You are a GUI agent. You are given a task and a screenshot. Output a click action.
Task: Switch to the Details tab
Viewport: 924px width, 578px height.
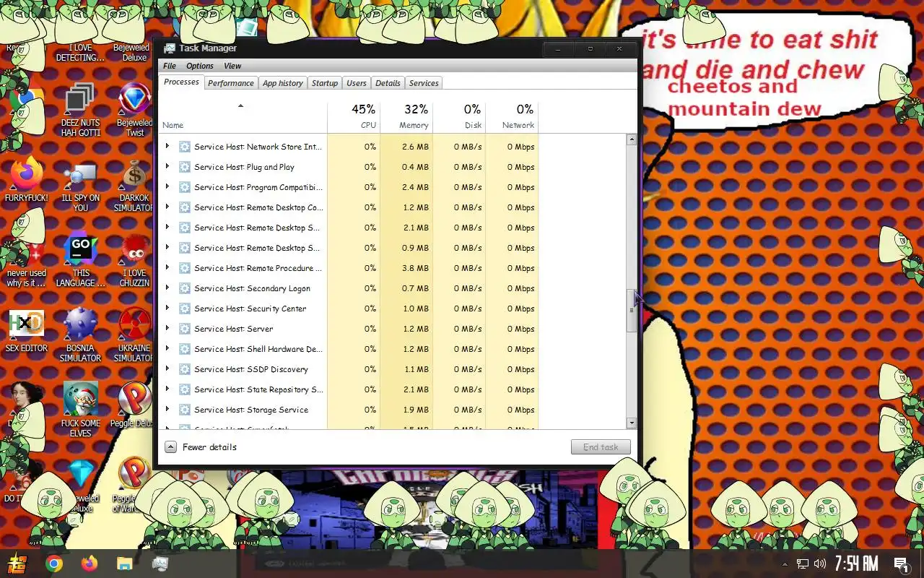point(388,83)
